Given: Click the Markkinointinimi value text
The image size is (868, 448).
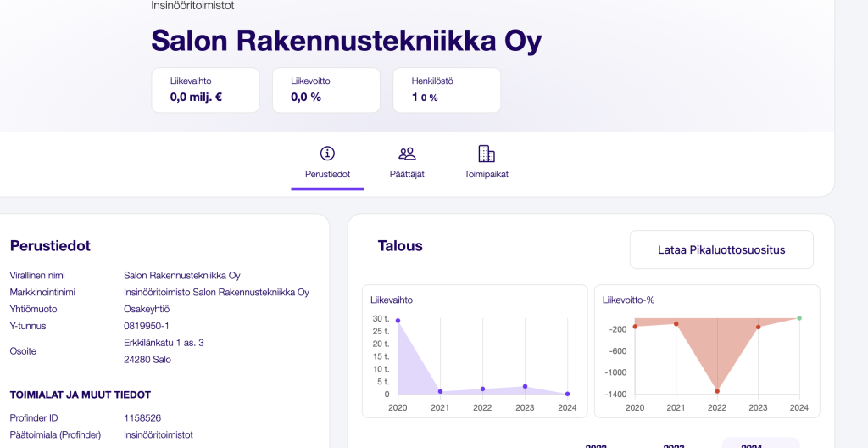Looking at the screenshot, I should [x=216, y=292].
